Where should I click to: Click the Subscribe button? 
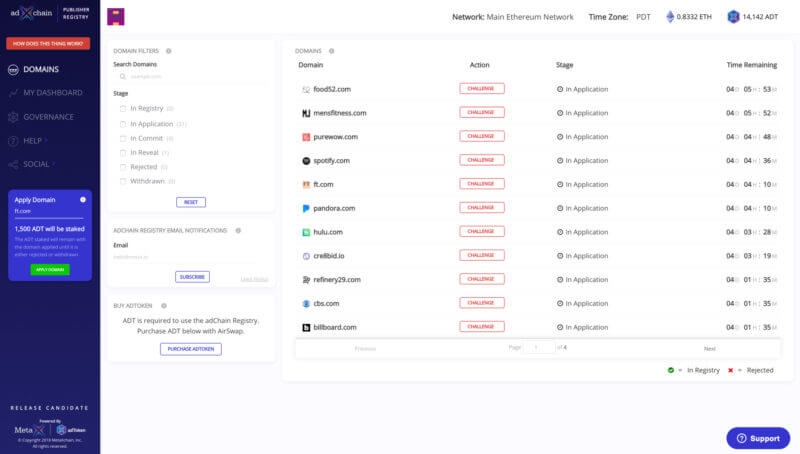tap(192, 277)
